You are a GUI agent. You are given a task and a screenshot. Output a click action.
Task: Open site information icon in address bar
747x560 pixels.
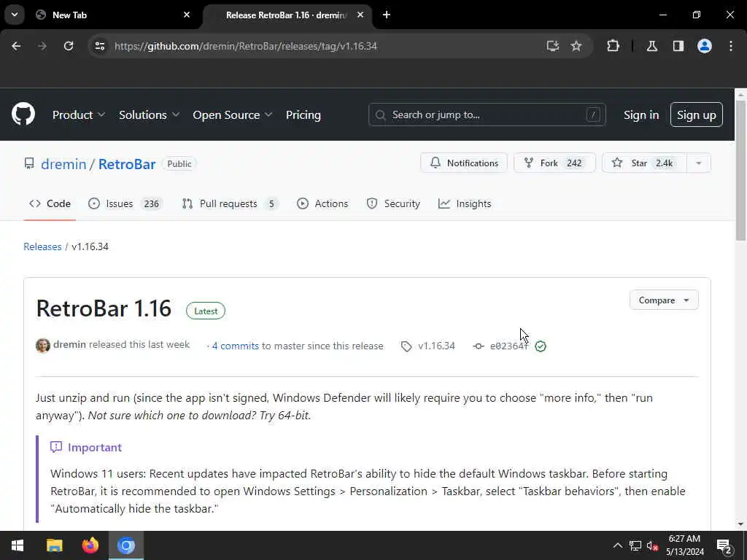(99, 46)
